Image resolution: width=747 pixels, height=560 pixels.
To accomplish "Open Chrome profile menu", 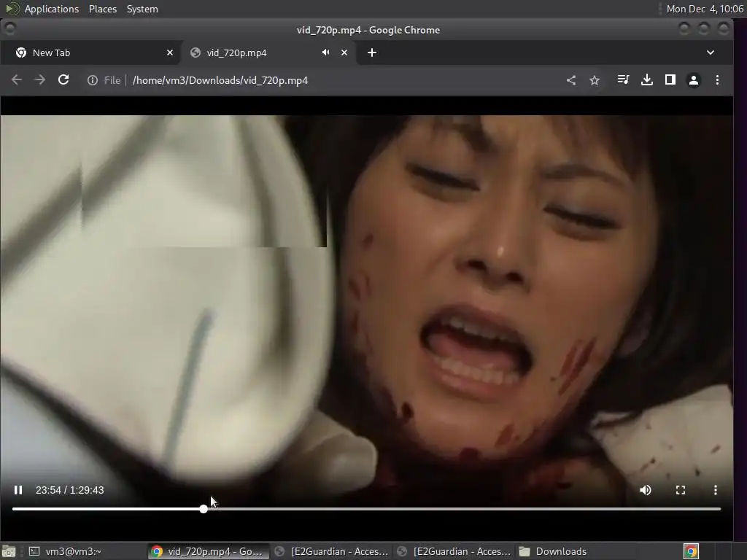I will pyautogui.click(x=694, y=80).
